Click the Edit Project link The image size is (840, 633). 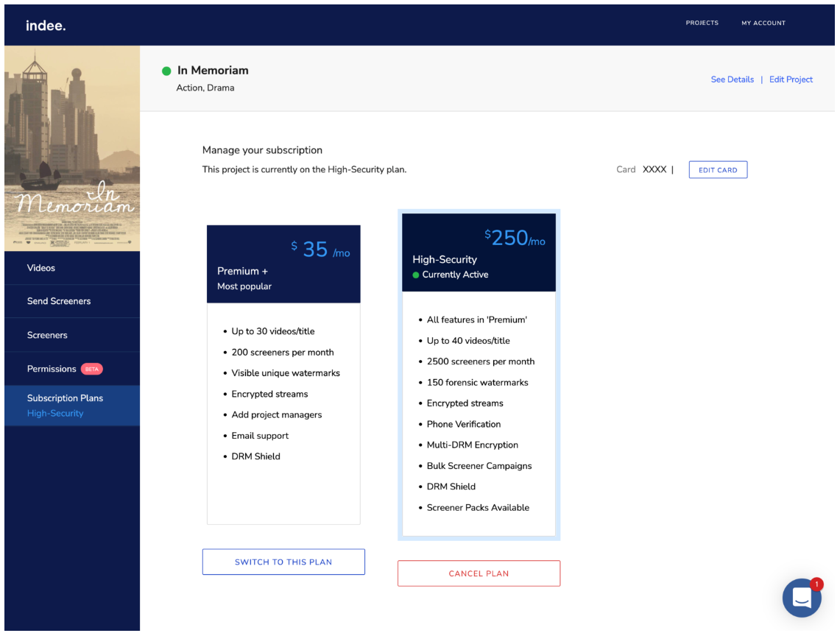click(x=791, y=79)
